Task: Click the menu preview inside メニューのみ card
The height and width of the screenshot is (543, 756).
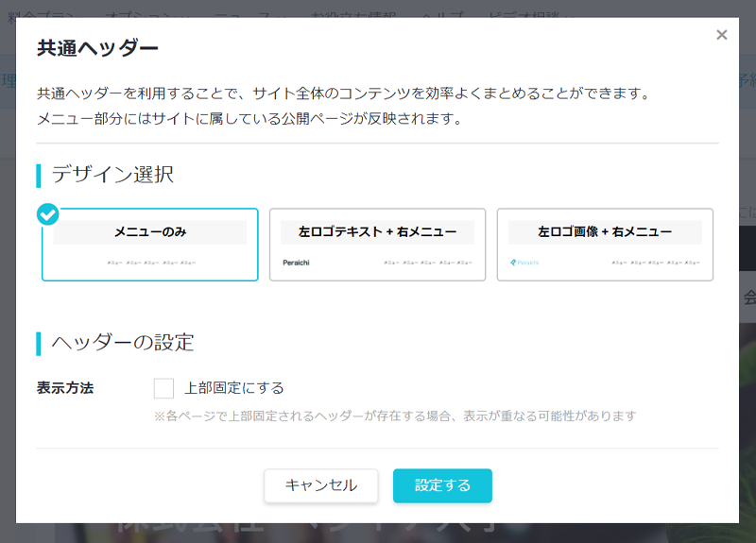Action: pyautogui.click(x=150, y=263)
